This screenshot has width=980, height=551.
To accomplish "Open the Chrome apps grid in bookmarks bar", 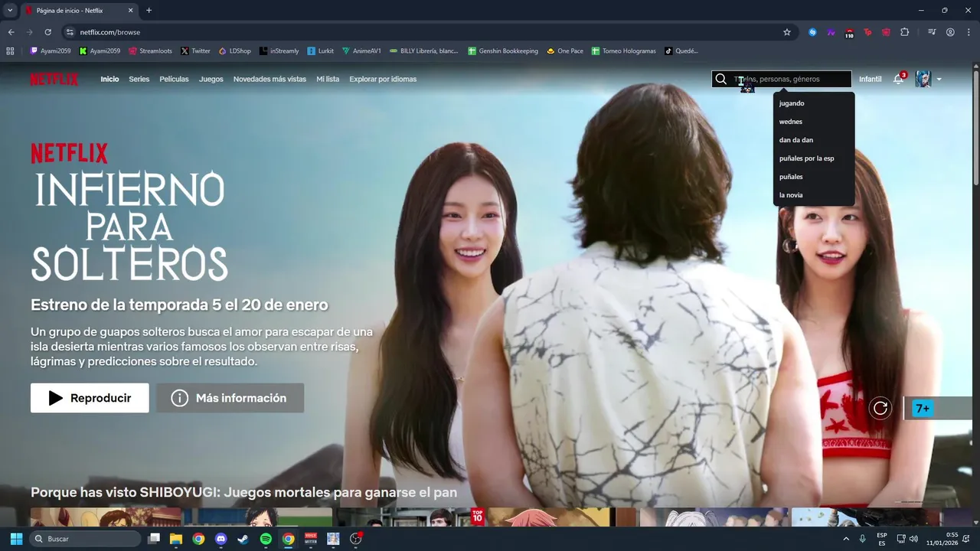I will click(10, 51).
